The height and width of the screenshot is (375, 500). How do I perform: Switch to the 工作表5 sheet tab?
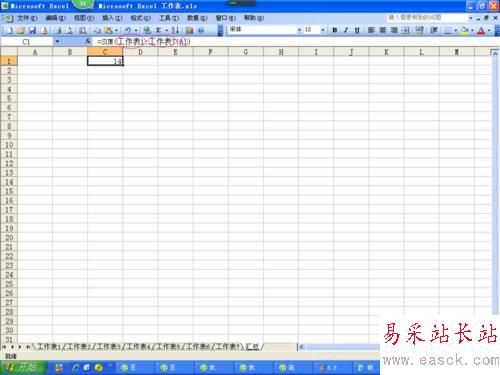(x=168, y=347)
